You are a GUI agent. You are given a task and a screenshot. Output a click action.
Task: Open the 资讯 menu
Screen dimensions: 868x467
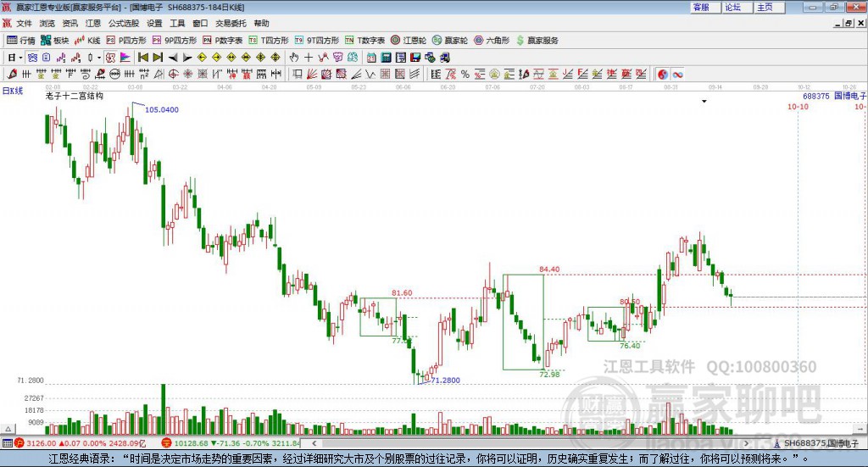pos(70,23)
